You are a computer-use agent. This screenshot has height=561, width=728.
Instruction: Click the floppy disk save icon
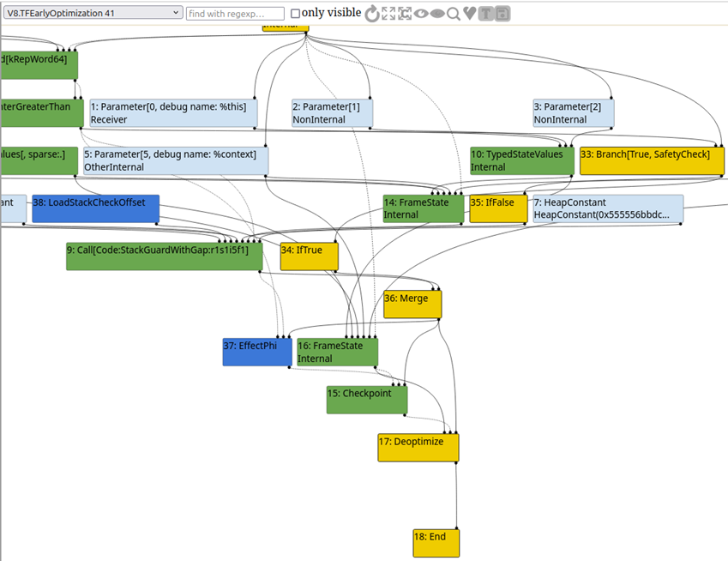point(502,14)
